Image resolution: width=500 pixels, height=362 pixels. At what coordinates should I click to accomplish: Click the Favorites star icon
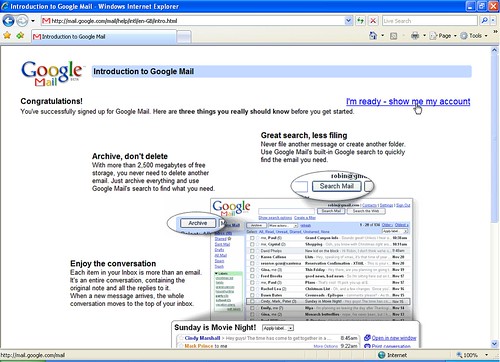click(7, 35)
